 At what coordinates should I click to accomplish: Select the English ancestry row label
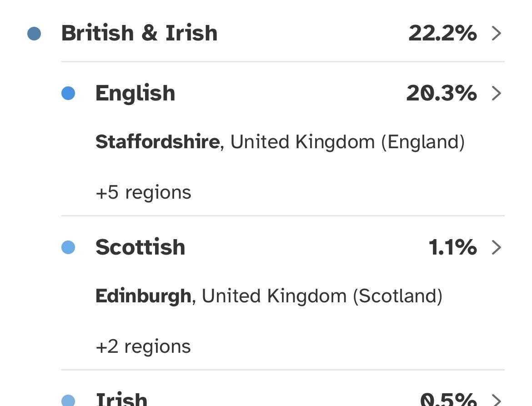135,93
